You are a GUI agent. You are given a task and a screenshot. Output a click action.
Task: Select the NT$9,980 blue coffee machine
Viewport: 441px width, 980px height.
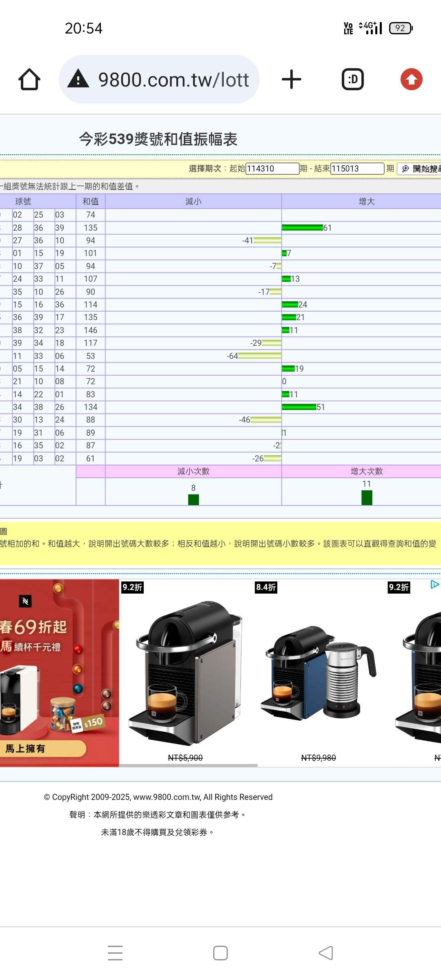click(318, 674)
